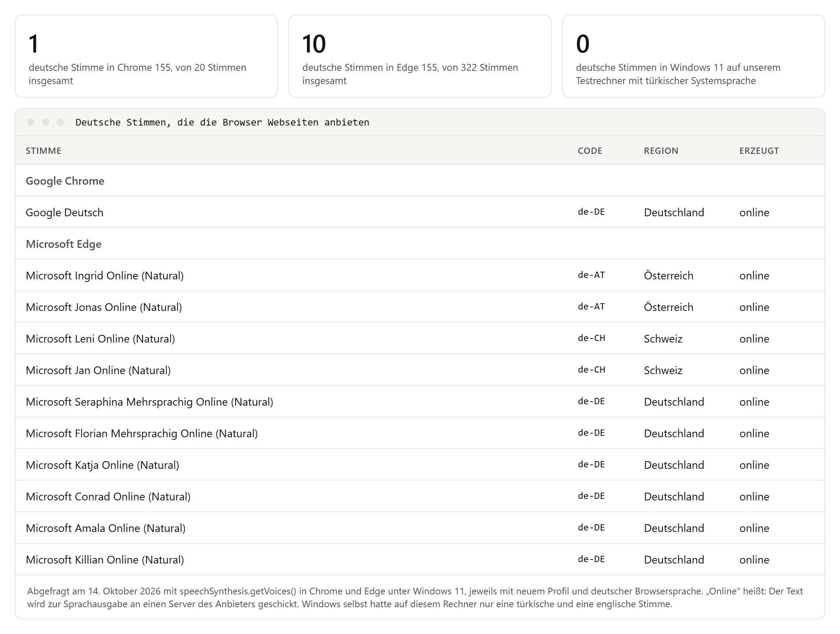This screenshot has width=840, height=634.
Task: Click the 'STIMME' column header
Action: click(43, 151)
